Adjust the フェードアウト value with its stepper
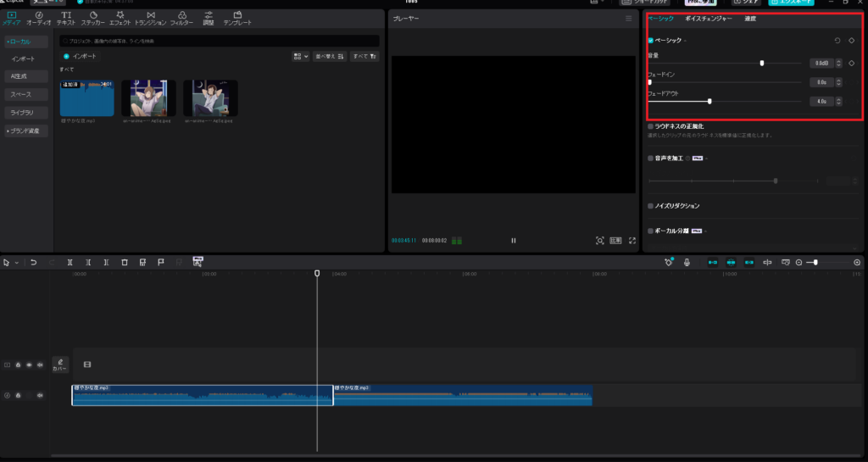This screenshot has width=868, height=462. [x=838, y=101]
